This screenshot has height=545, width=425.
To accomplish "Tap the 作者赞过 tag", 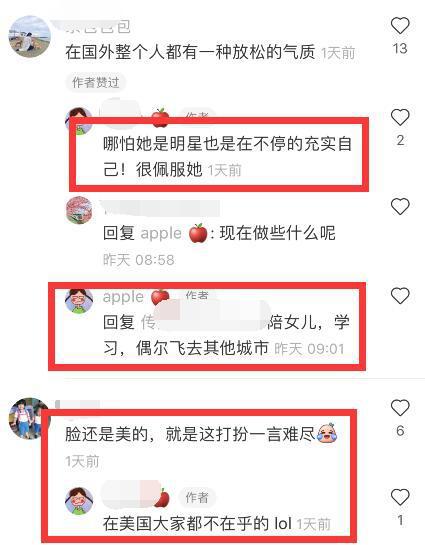I will 96,82.
